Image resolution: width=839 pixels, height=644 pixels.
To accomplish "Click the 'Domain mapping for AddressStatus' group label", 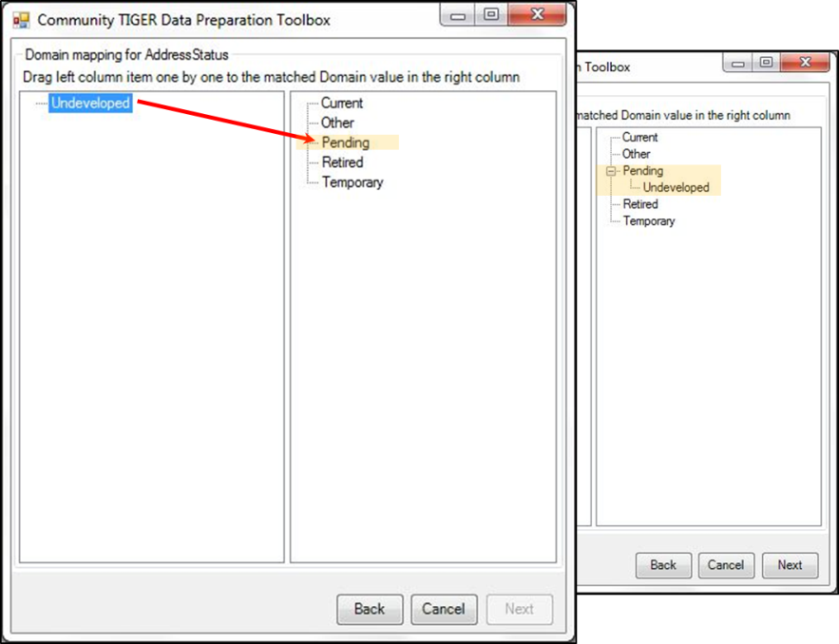I will point(126,54).
